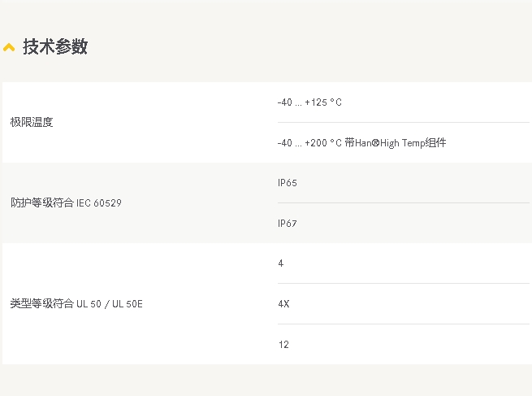The width and height of the screenshot is (532, 396).
Task: Click the type rating value 4
Action: point(280,263)
